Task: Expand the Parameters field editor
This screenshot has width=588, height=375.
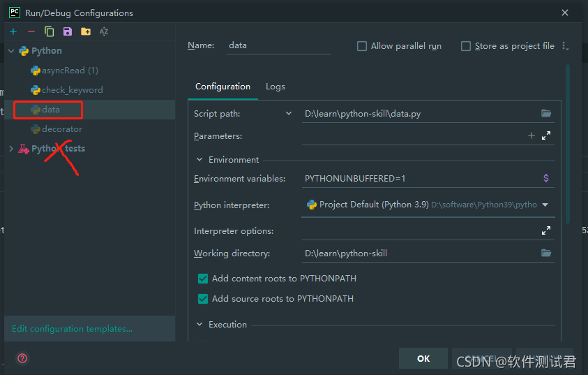Action: click(546, 135)
